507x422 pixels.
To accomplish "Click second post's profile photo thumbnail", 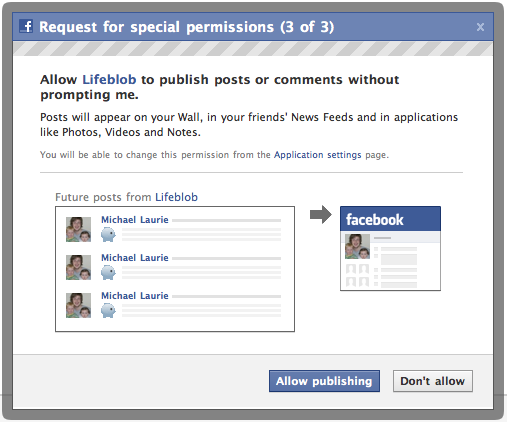I will [78, 267].
